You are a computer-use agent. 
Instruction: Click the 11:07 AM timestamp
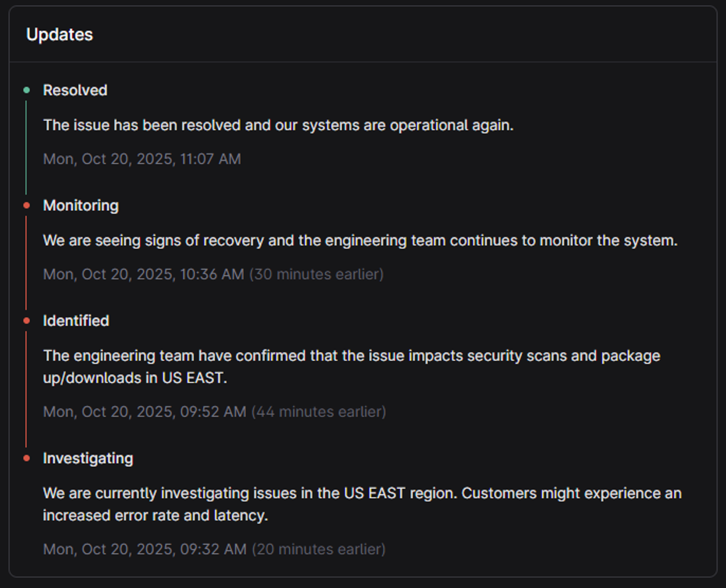coord(142,159)
